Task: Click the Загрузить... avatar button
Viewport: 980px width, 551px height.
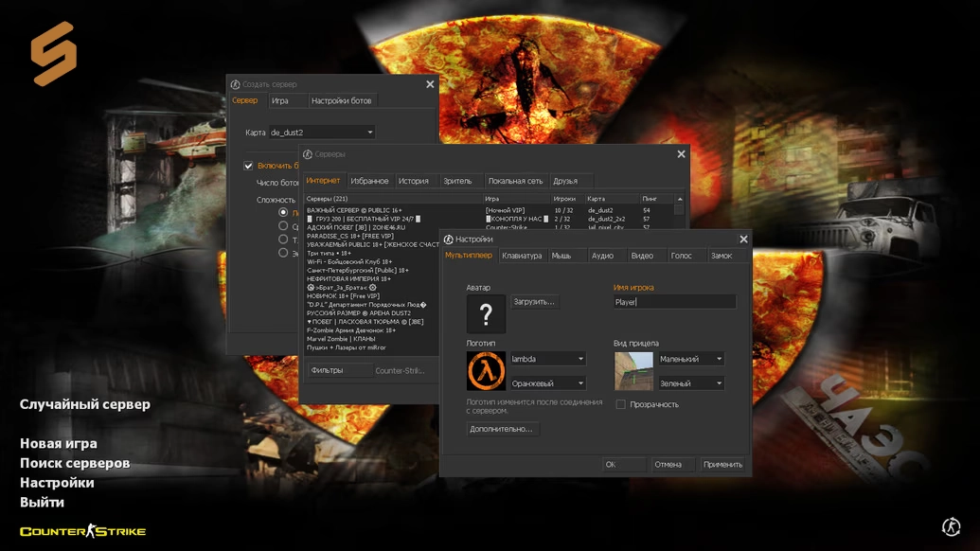Action: [534, 302]
